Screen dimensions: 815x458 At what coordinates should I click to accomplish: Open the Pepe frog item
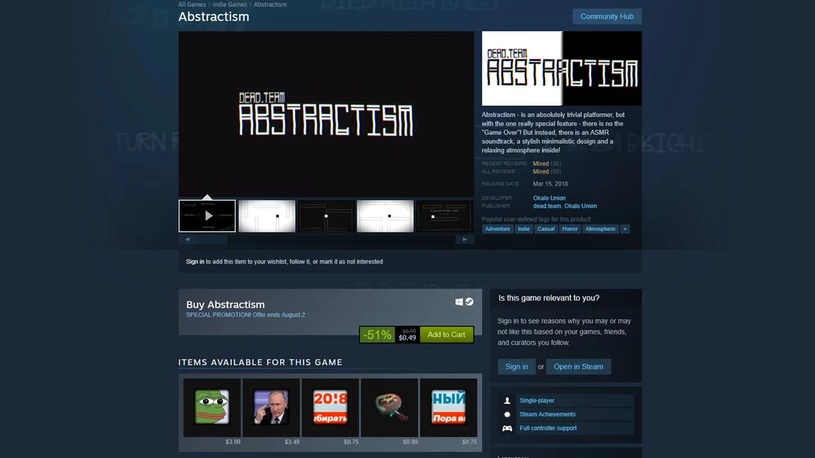tap(212, 407)
